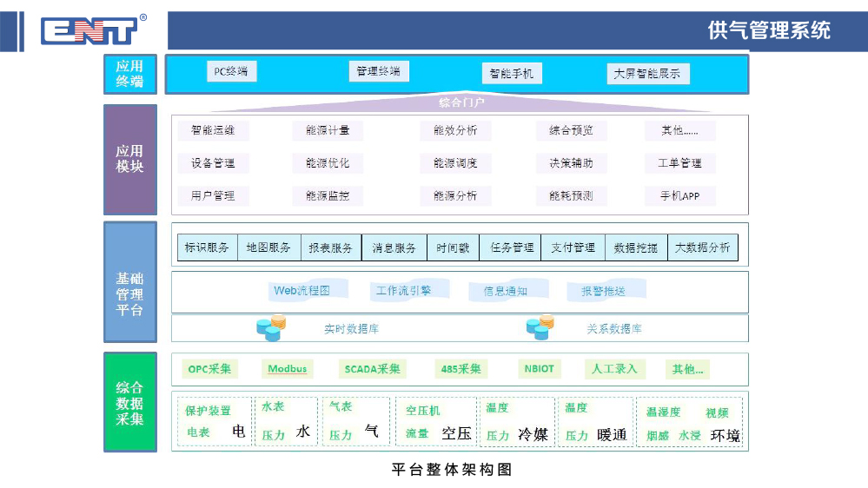Select the PC终端 terminal box
Image resolution: width=868 pixels, height=488 pixels.
pyautogui.click(x=231, y=72)
